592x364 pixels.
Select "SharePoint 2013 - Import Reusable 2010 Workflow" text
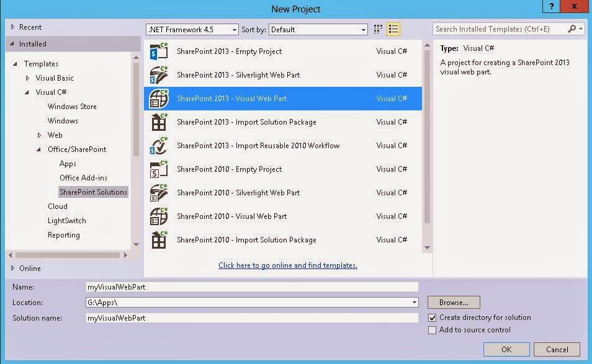258,146
